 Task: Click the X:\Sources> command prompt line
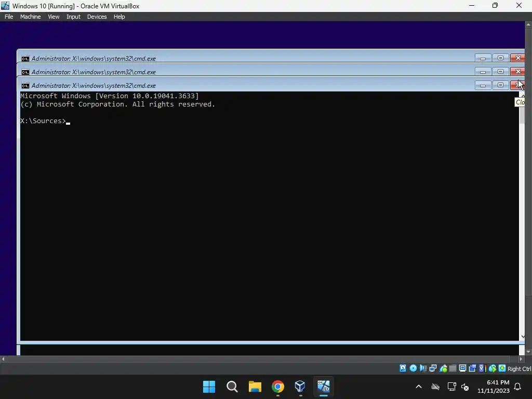(45, 121)
